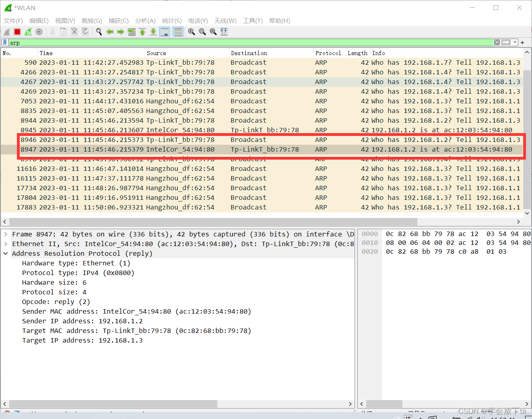Jump to the last packet
This screenshot has width=532, height=419.
153,32
